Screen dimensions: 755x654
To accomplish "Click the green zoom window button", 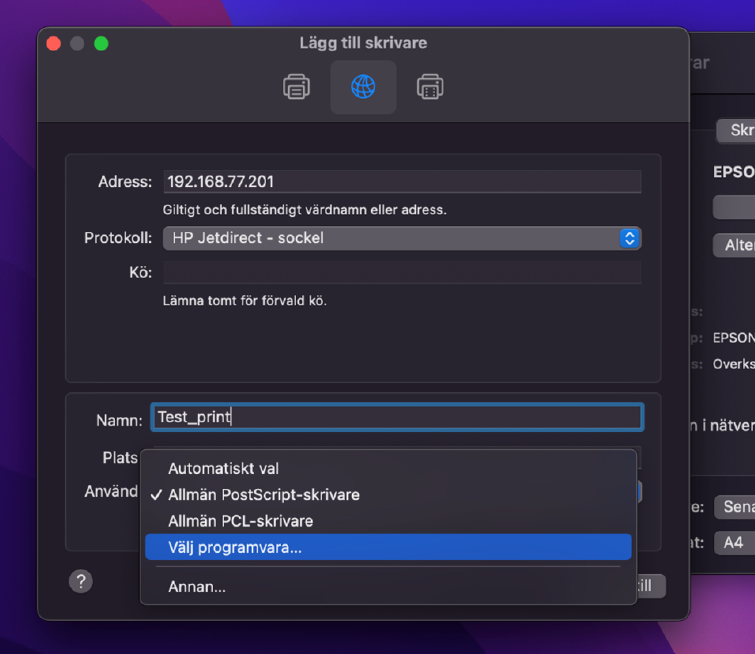I will (x=101, y=43).
